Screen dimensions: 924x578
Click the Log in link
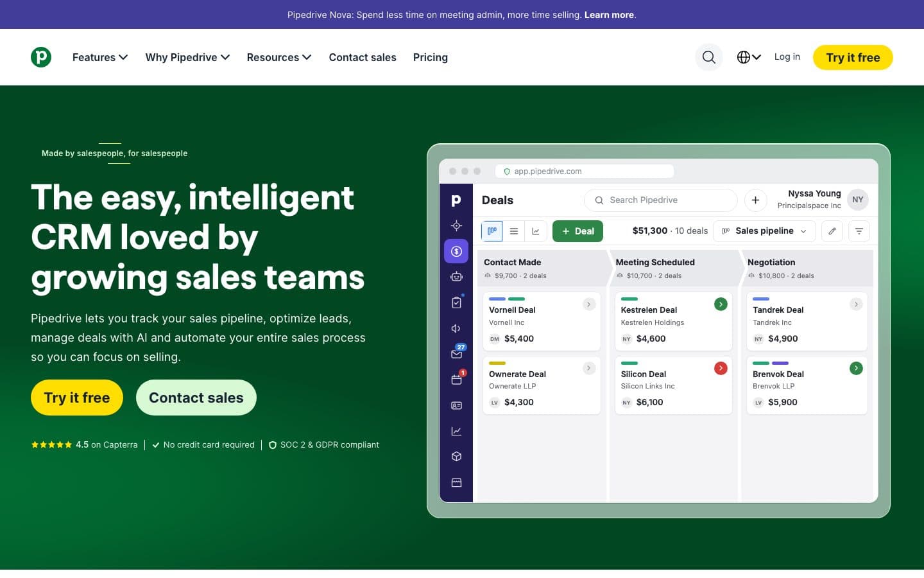787,57
